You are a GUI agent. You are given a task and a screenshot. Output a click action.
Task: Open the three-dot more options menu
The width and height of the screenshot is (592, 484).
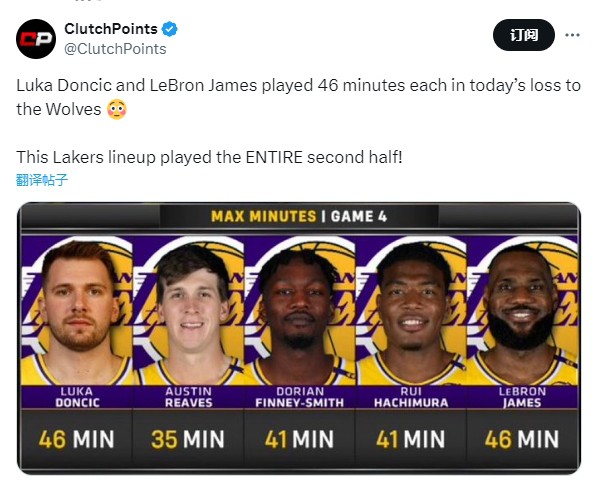pos(572,35)
